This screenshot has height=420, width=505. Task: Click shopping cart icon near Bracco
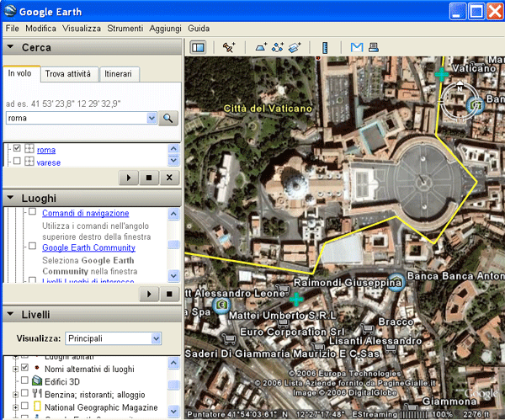tap(368, 328)
